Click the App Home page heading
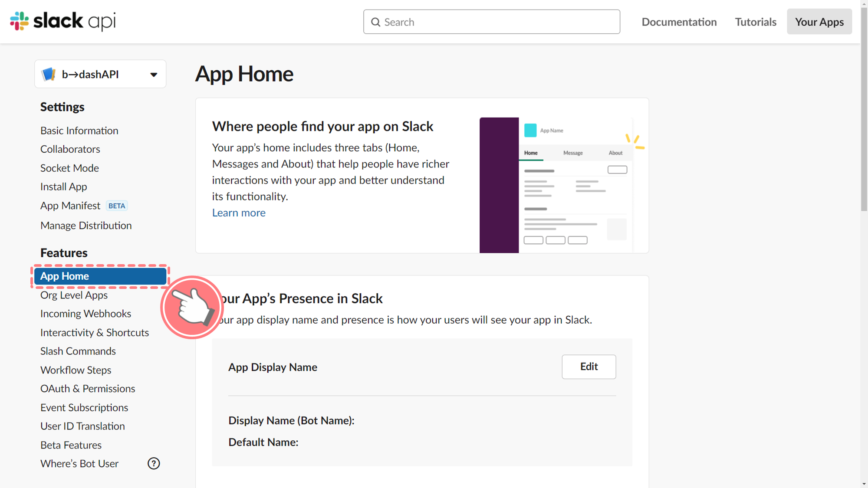The width and height of the screenshot is (868, 488). [244, 74]
